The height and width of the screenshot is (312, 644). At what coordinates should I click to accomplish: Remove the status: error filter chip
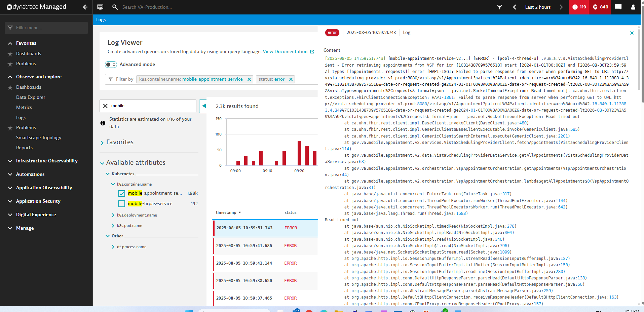tap(291, 79)
